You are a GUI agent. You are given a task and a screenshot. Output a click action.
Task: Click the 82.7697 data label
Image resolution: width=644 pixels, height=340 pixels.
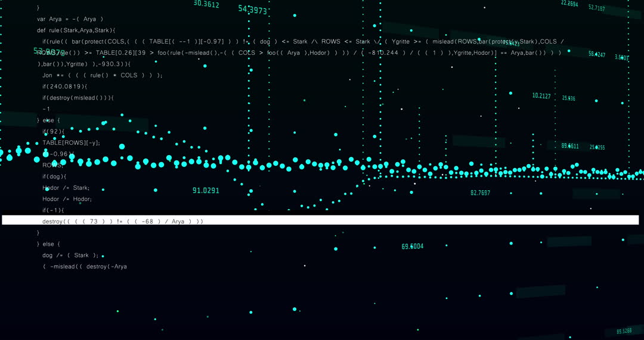(480, 193)
